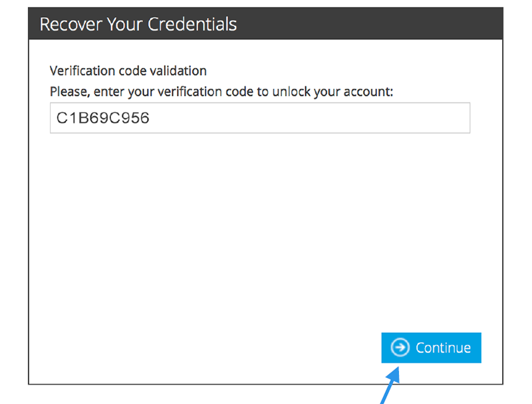The image size is (532, 404).
Task: Place cursor after the last digit of the code
Action: tap(150, 118)
